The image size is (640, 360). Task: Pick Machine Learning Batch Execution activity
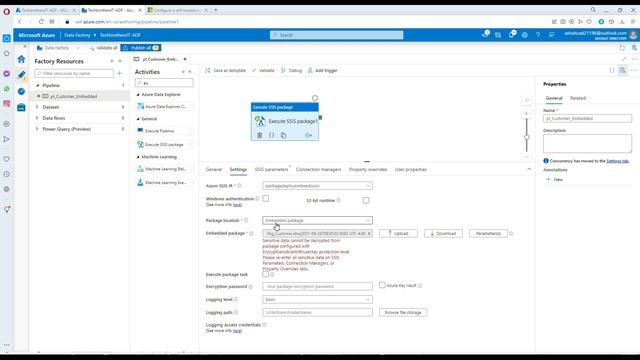coord(163,169)
